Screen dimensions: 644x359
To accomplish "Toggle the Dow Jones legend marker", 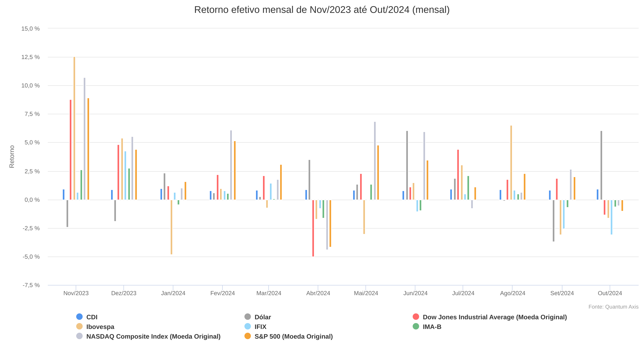I will (416, 317).
